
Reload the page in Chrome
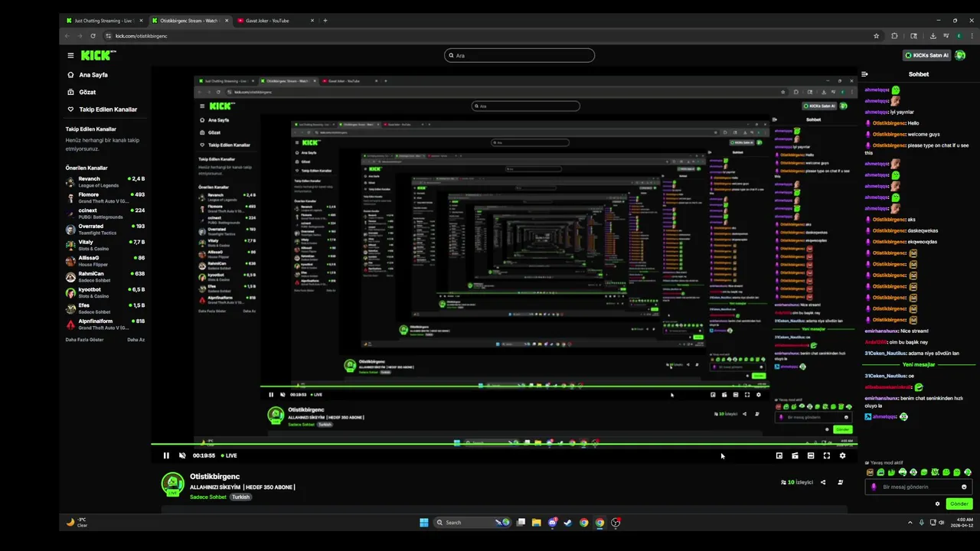93,36
